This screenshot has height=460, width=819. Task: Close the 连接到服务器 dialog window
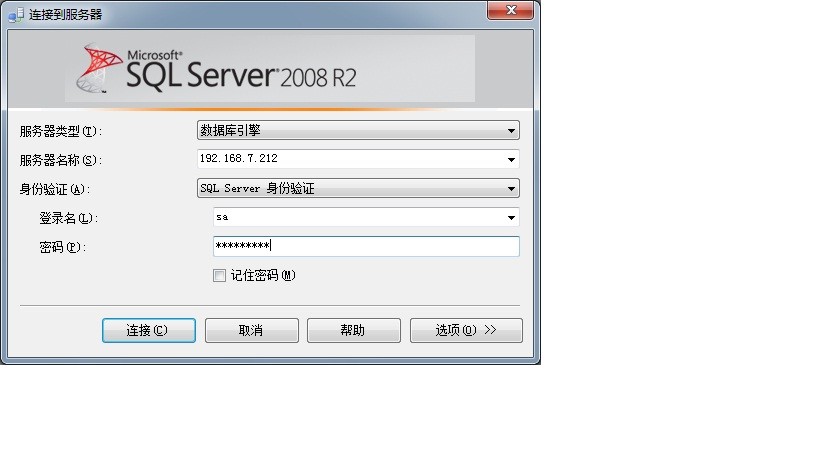[511, 10]
